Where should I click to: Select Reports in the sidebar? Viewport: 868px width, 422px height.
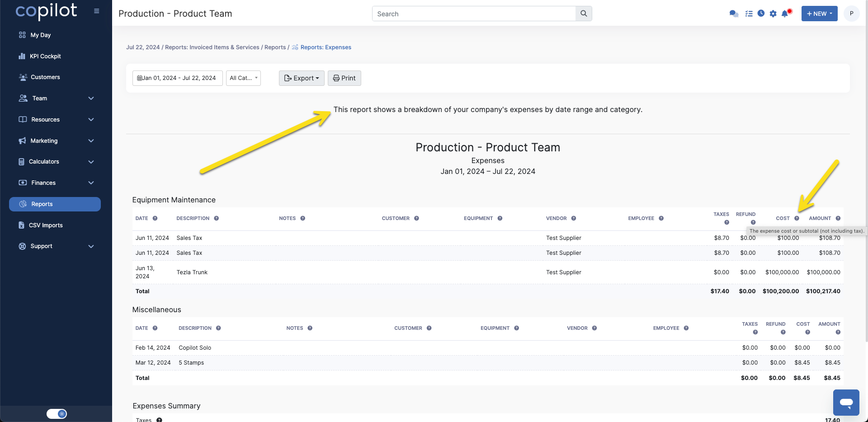pos(55,204)
